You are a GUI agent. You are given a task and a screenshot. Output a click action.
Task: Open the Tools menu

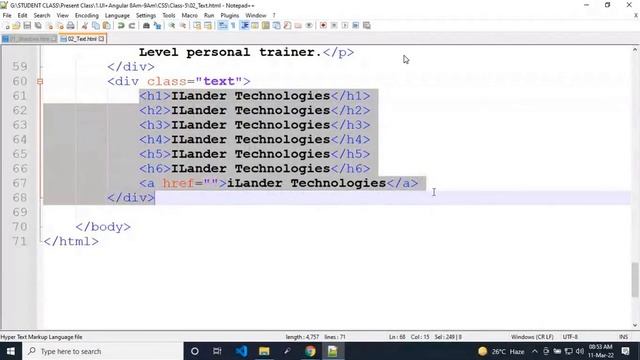click(x=169, y=16)
